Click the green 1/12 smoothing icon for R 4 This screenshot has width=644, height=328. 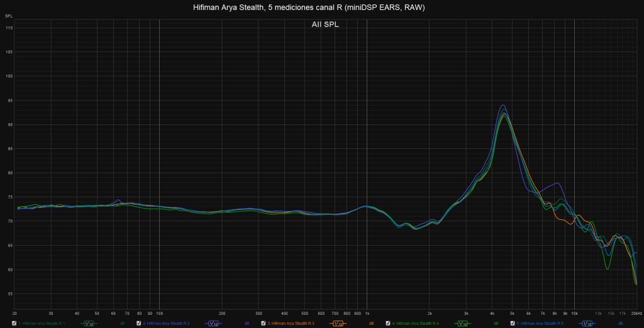(x=463, y=323)
